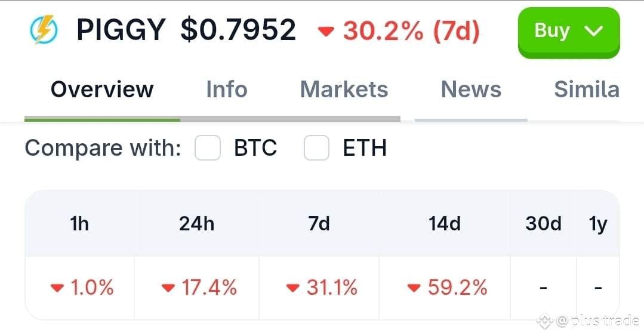Expand the Buy button chevron
This screenshot has height=336, width=644.
point(593,30)
